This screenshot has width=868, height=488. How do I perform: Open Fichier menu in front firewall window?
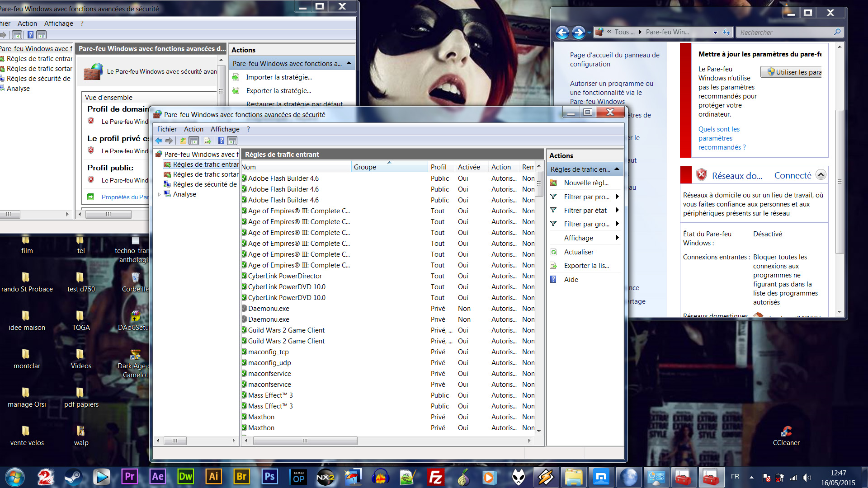pyautogui.click(x=167, y=129)
